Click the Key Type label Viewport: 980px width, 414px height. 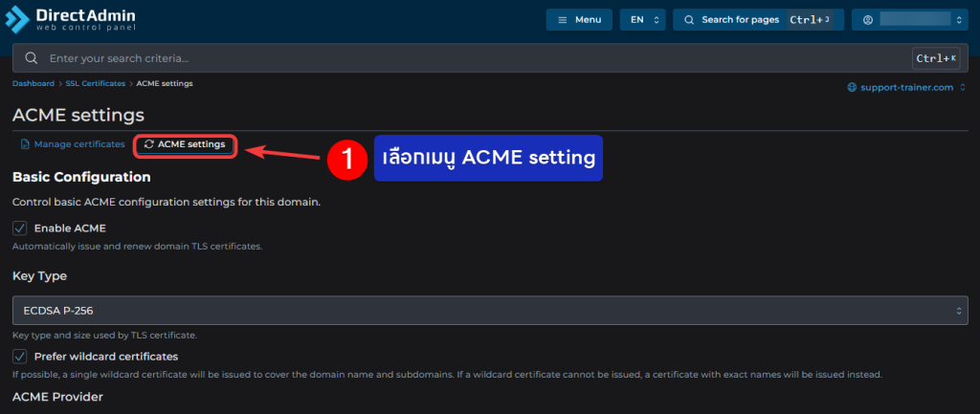click(39, 275)
